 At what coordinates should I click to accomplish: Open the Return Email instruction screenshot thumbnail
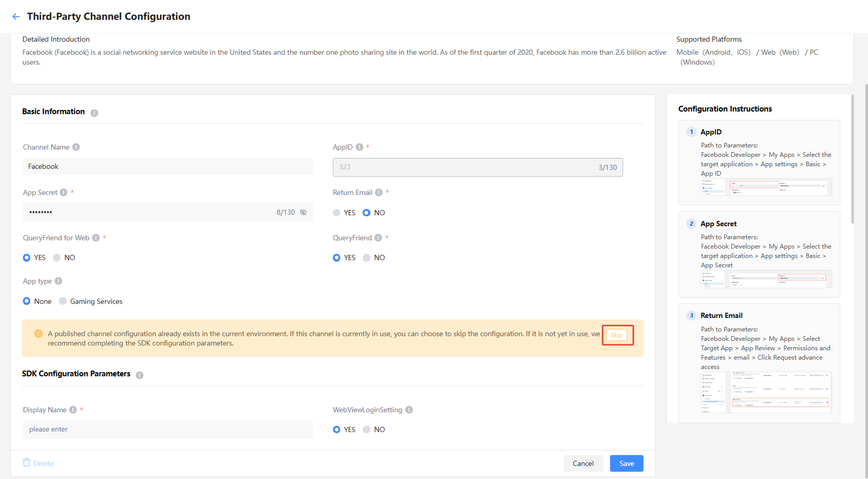766,392
